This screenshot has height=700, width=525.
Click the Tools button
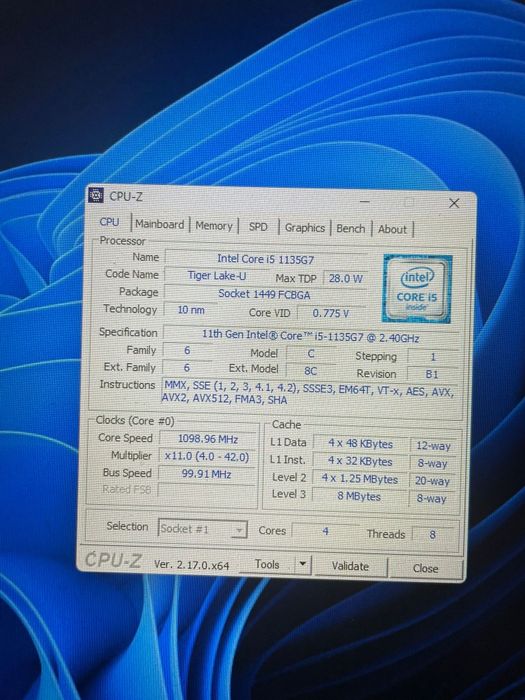click(267, 564)
